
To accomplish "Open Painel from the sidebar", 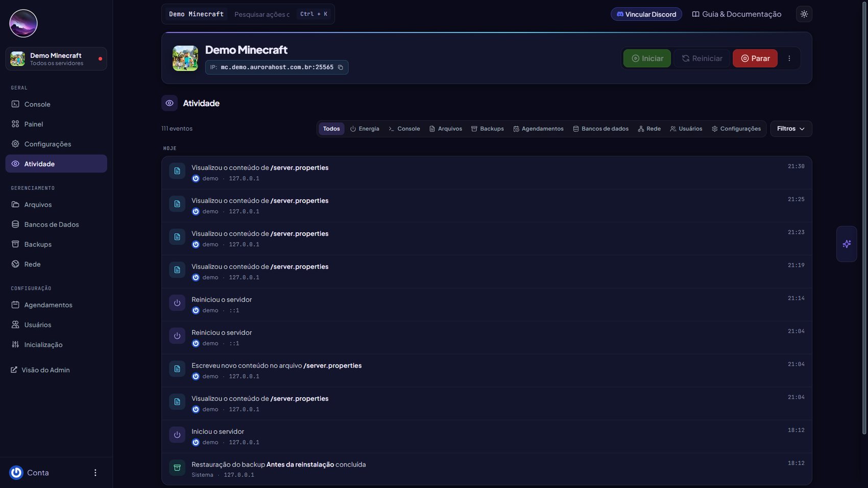I will pos(56,124).
